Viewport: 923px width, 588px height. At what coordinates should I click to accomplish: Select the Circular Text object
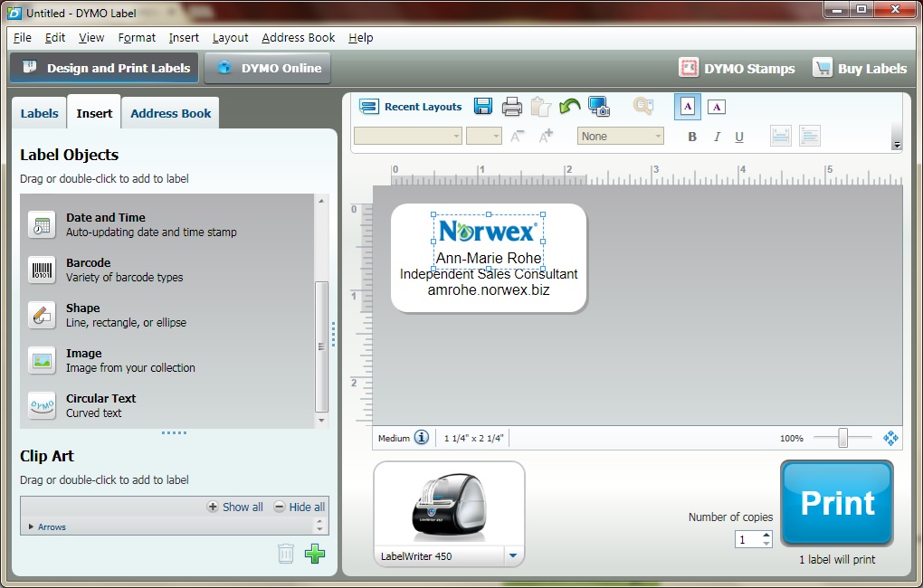coord(167,406)
